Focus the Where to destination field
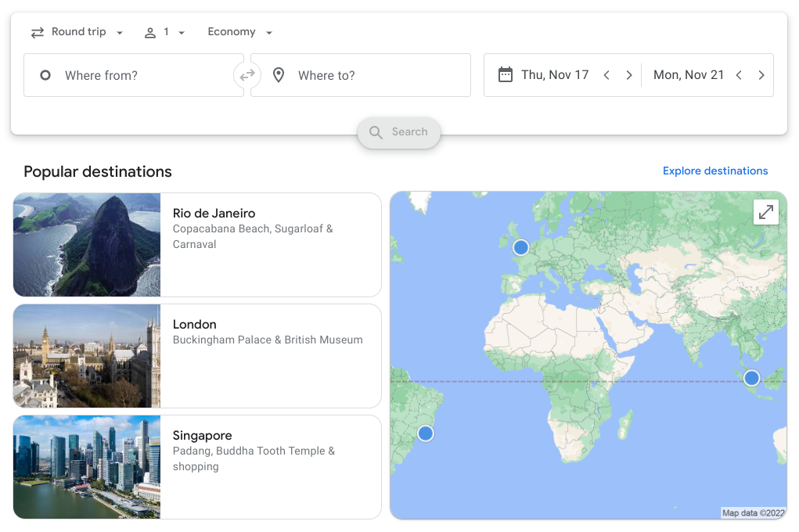The image size is (799, 532). click(x=368, y=75)
